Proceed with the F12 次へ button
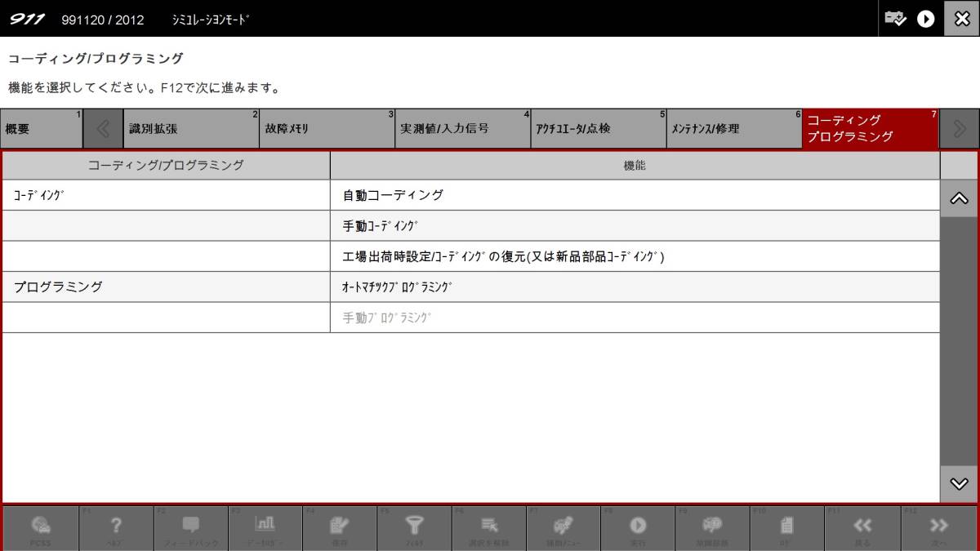 tap(937, 527)
